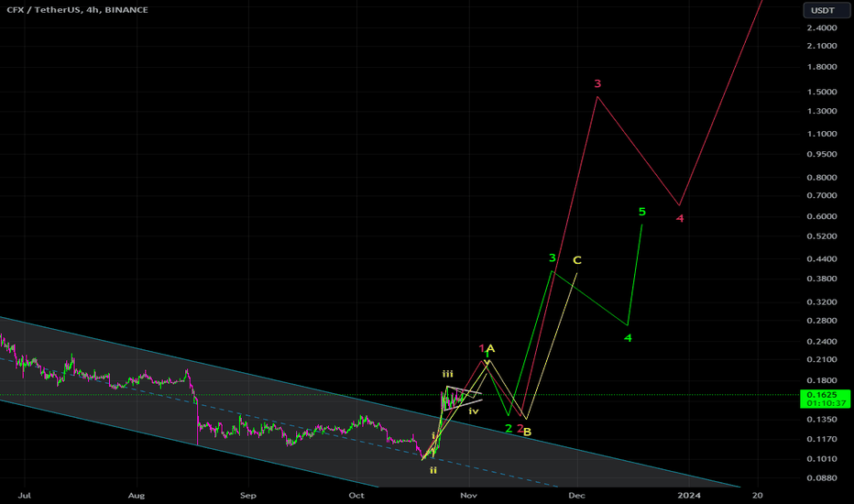
Task: Click the Oct label on time axis
Action: point(356,496)
